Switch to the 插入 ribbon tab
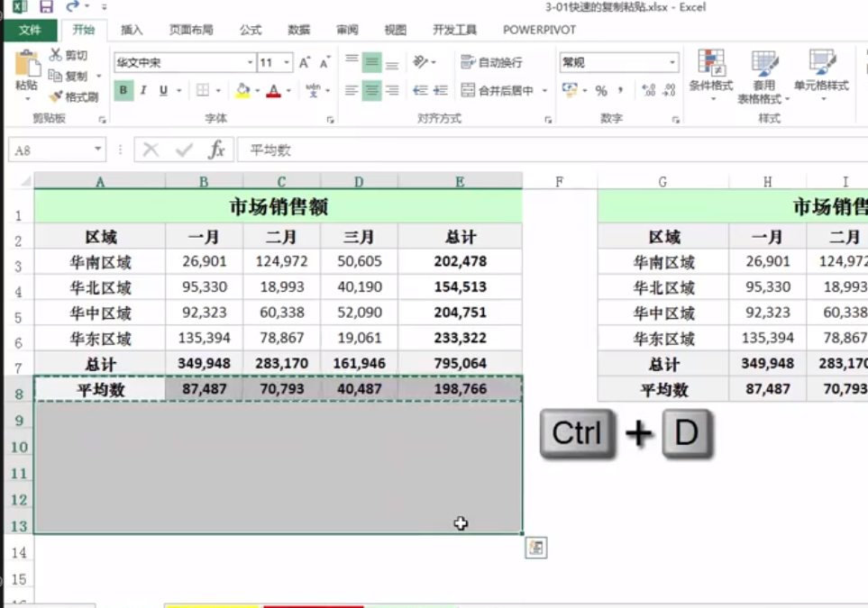 click(x=131, y=29)
